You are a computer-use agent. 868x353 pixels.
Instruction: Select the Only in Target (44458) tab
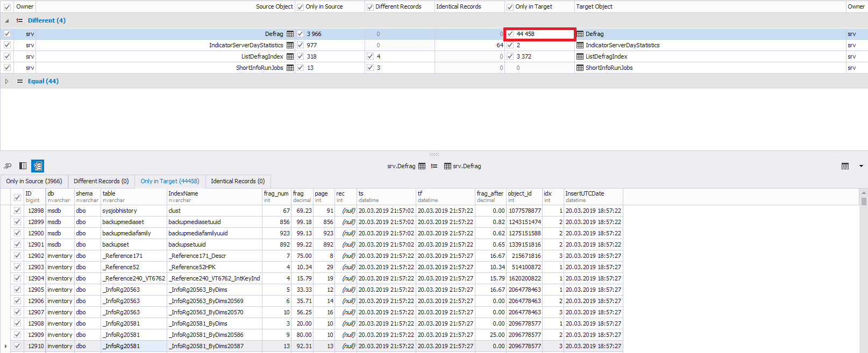170,181
